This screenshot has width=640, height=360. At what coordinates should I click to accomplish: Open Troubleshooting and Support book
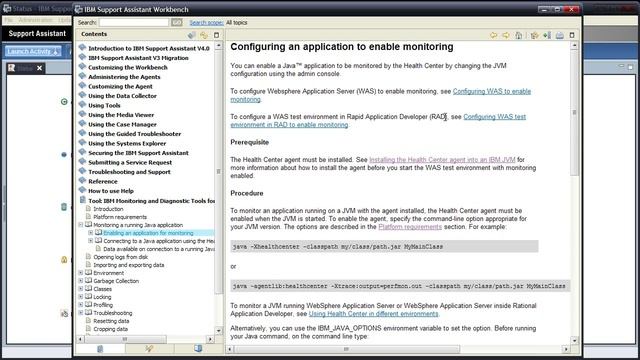(x=129, y=172)
